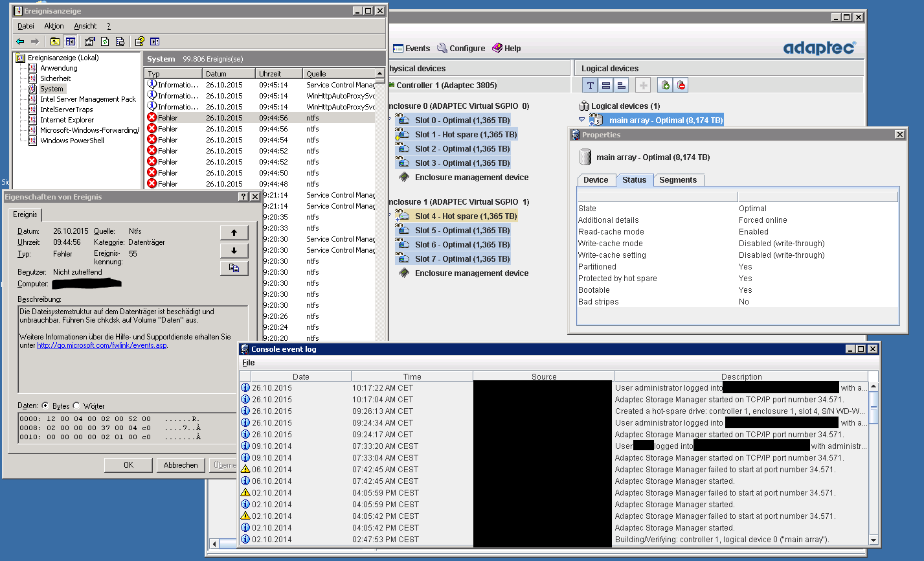Show previous event with up arrow button
924x561 pixels.
coord(234,233)
